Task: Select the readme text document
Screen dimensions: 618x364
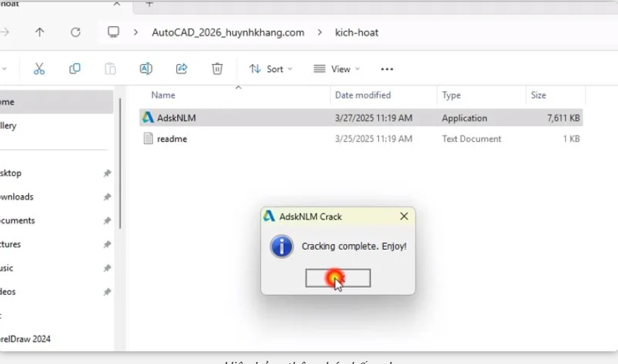Action: (x=172, y=139)
